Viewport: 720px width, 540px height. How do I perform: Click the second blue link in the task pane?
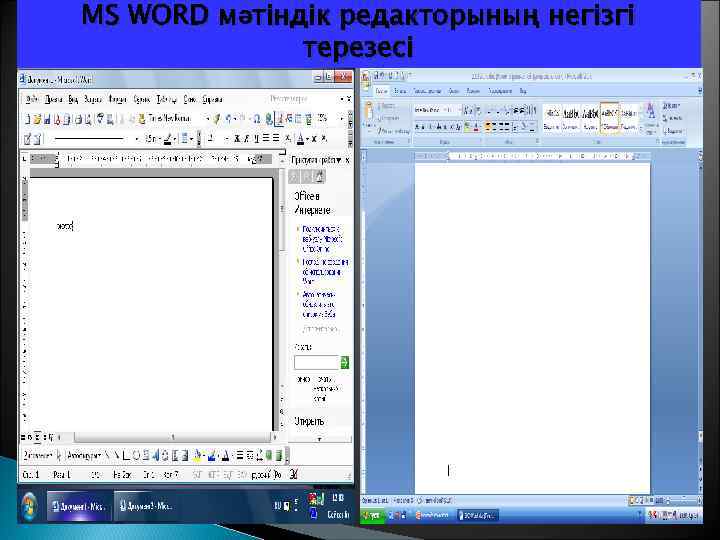325,271
